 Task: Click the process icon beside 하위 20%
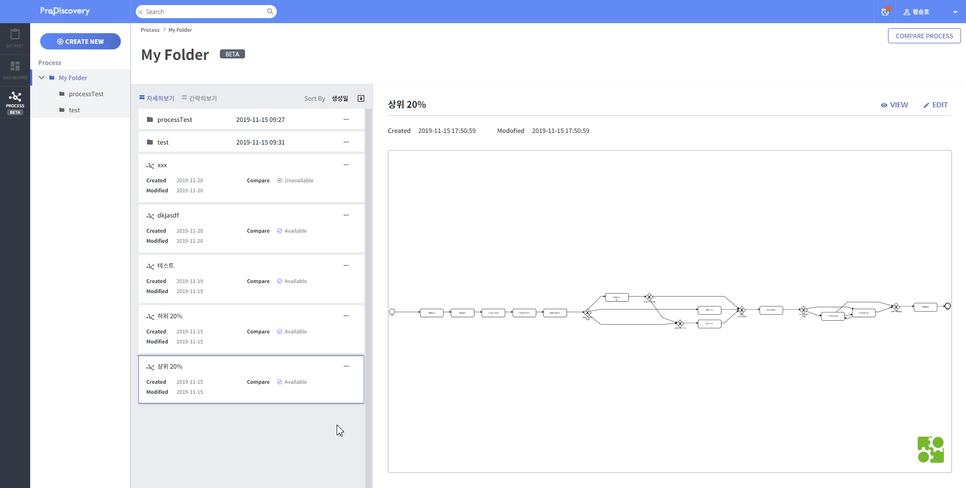point(150,317)
